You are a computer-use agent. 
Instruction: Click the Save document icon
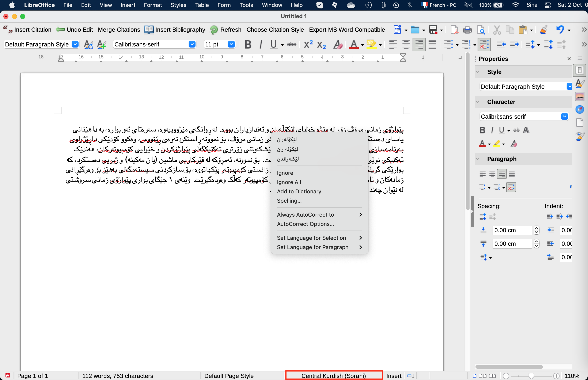(x=433, y=30)
